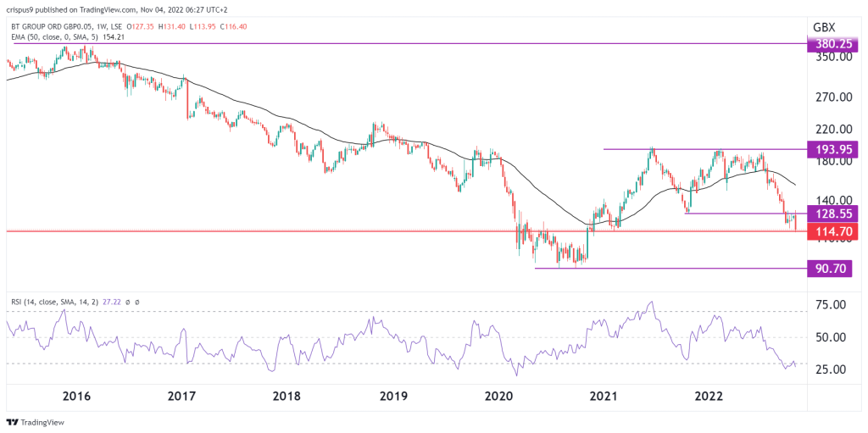Viewport: 868px width, 433px height.
Task: Click the 2017 label on time axis
Action: (181, 397)
